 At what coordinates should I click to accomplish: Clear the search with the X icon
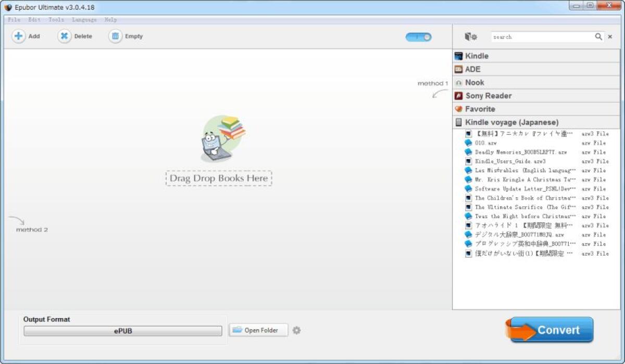click(609, 36)
